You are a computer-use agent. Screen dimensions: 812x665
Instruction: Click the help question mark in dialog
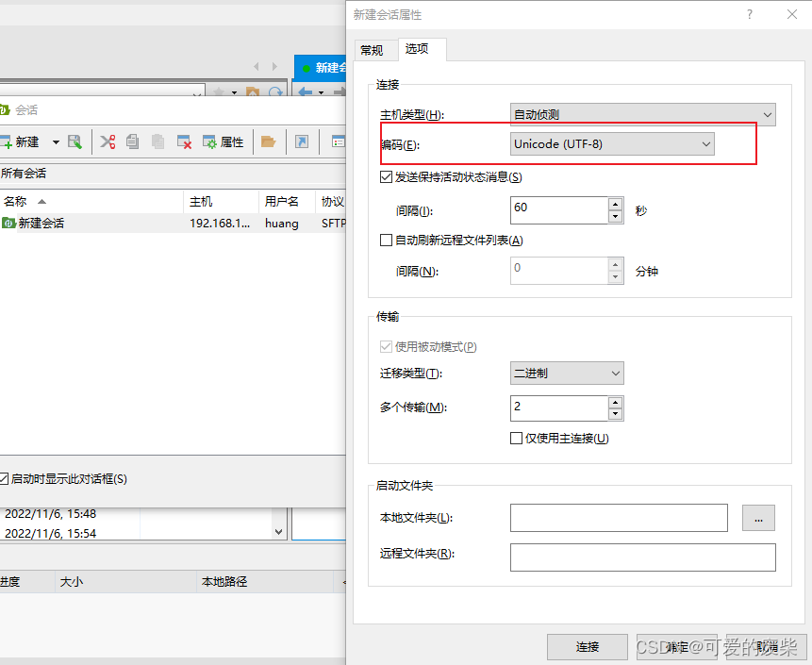click(x=750, y=14)
